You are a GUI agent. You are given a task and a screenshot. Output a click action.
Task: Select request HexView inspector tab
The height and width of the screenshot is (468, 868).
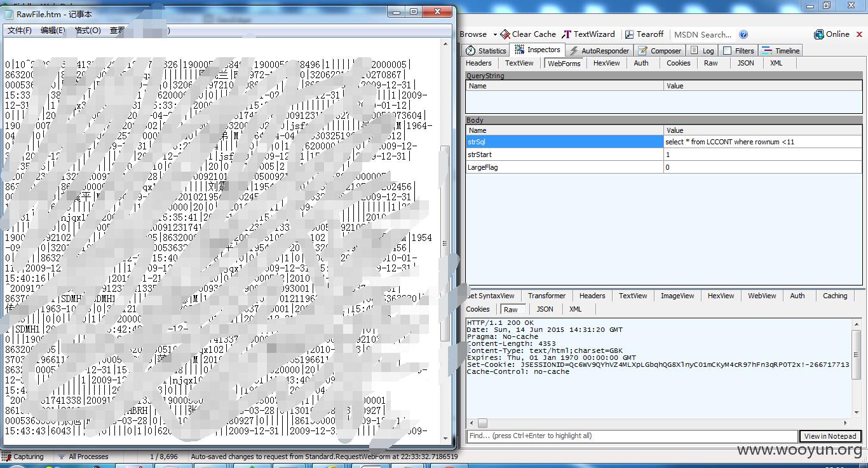(606, 63)
